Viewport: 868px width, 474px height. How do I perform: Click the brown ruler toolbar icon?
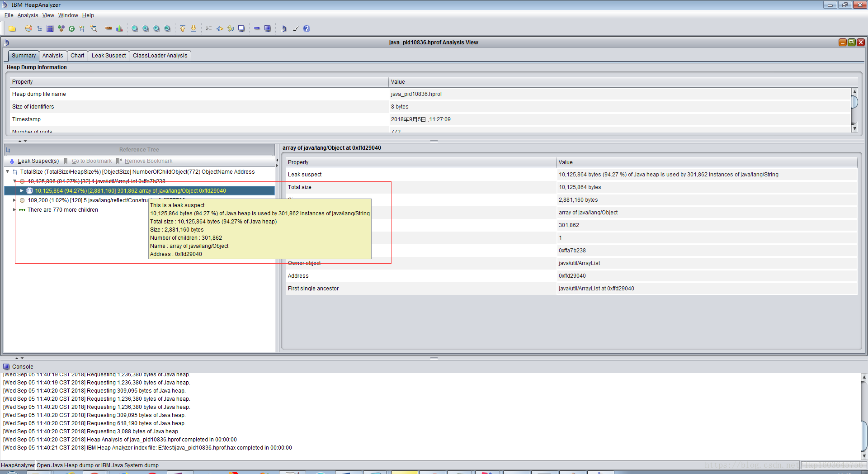[108, 28]
